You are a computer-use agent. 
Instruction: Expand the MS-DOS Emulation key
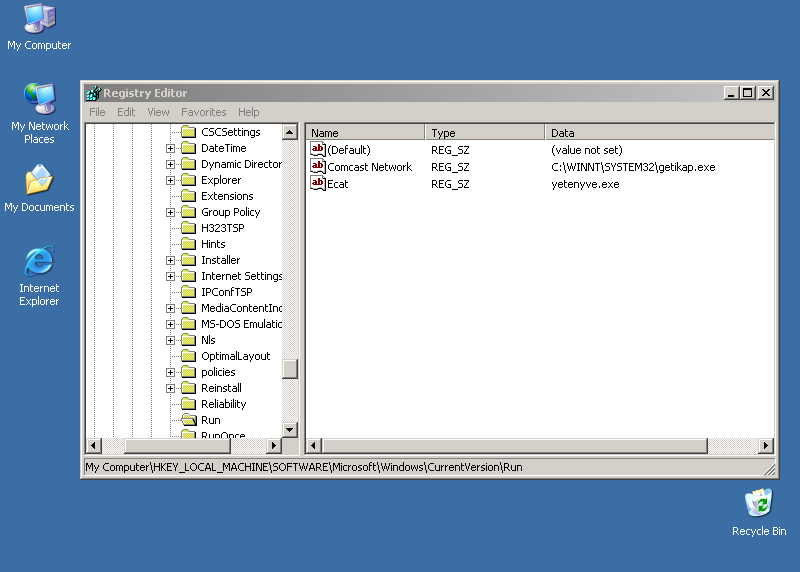click(x=170, y=325)
